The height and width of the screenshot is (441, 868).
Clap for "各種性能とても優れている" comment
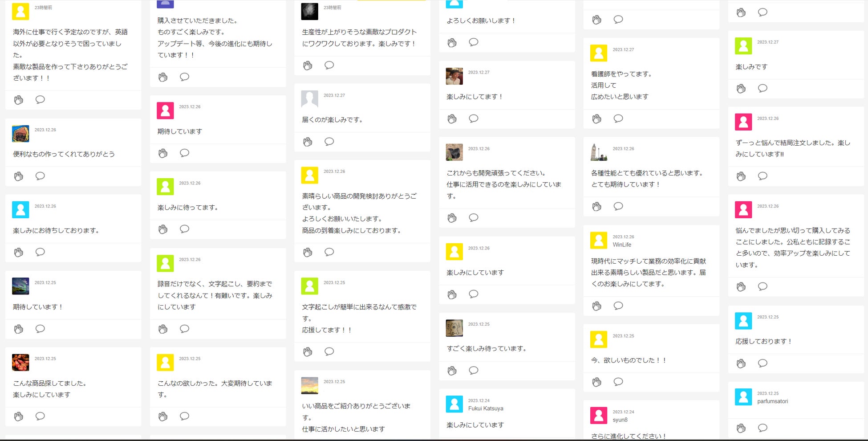[x=596, y=207]
